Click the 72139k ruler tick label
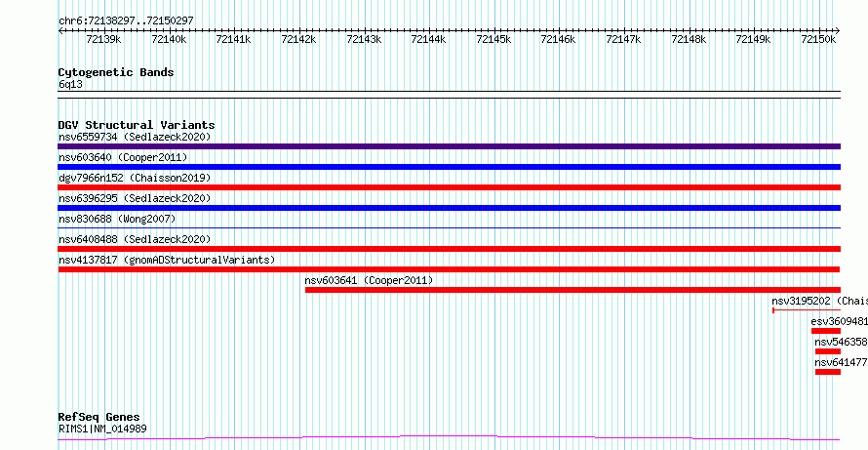This screenshot has width=868, height=450. [103, 39]
